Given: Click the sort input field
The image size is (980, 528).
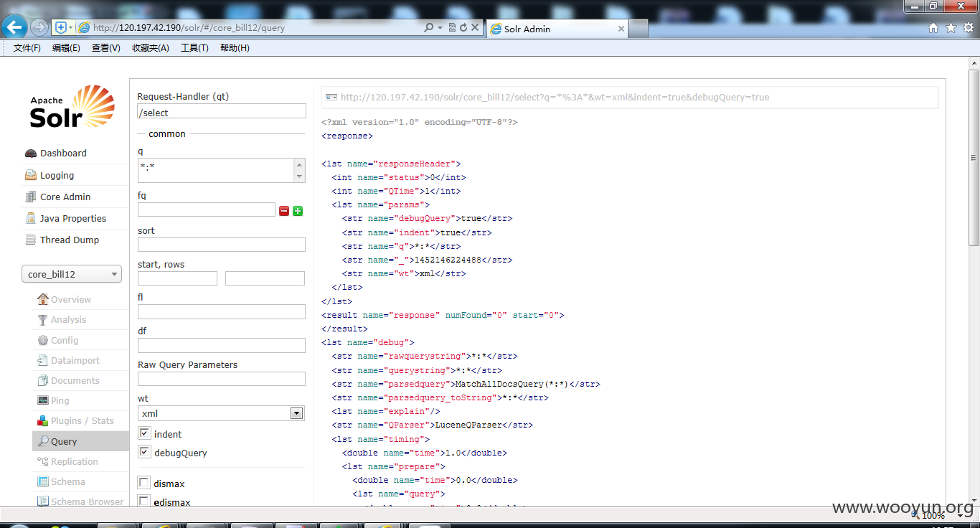Looking at the screenshot, I should 222,245.
